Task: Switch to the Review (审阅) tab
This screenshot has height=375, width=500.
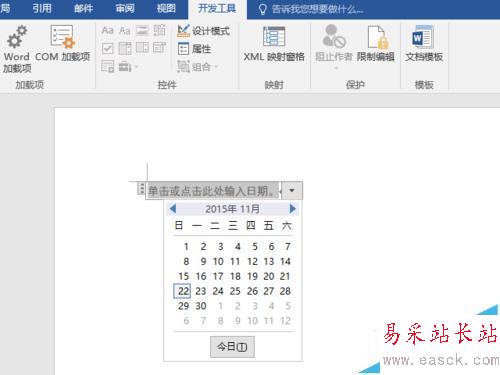Action: pos(125,8)
